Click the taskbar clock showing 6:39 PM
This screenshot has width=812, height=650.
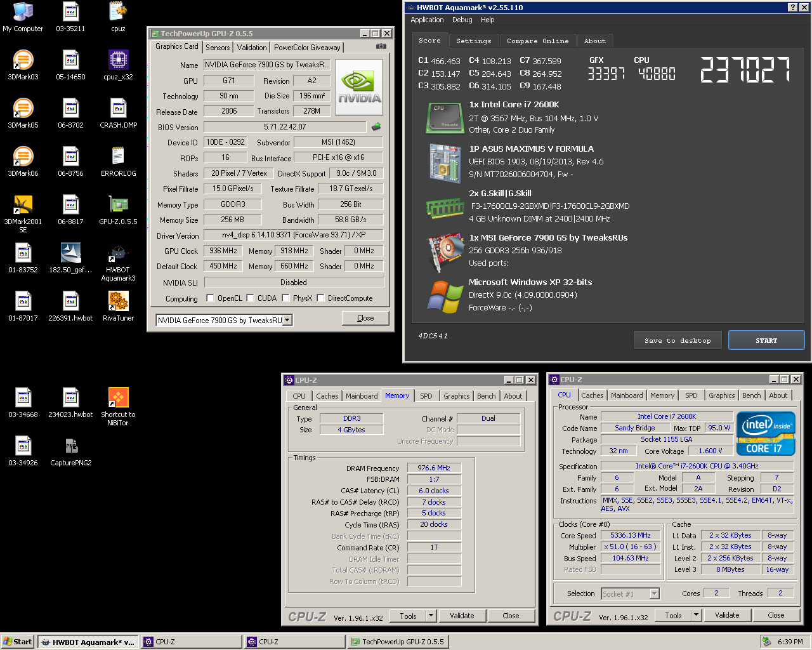pyautogui.click(x=790, y=642)
